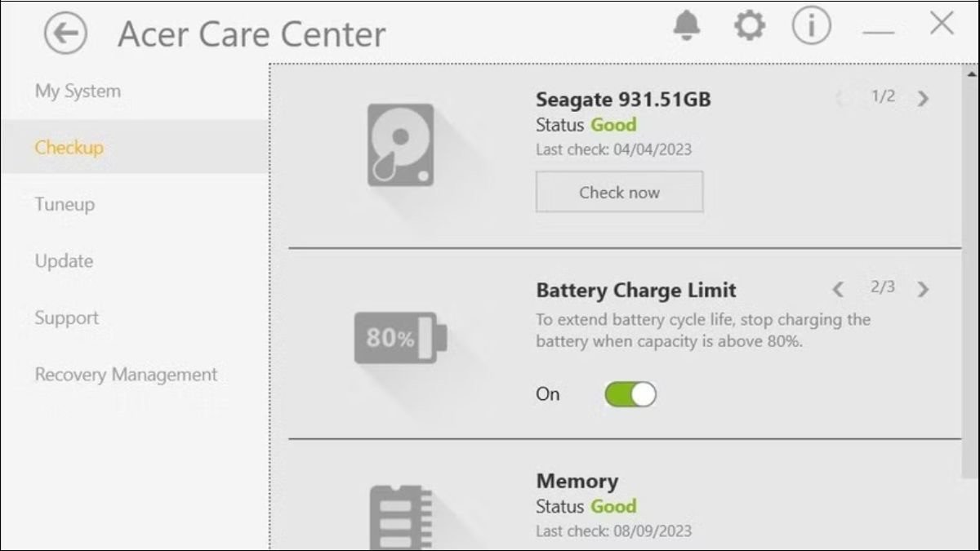Switch to the Tuneup section
Viewport: 980px width, 551px height.
pyautogui.click(x=64, y=204)
